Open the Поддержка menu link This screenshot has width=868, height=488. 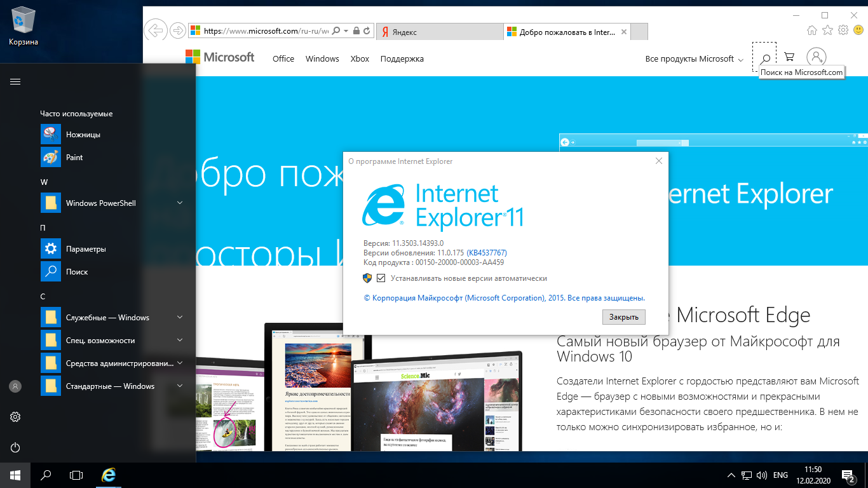(402, 58)
